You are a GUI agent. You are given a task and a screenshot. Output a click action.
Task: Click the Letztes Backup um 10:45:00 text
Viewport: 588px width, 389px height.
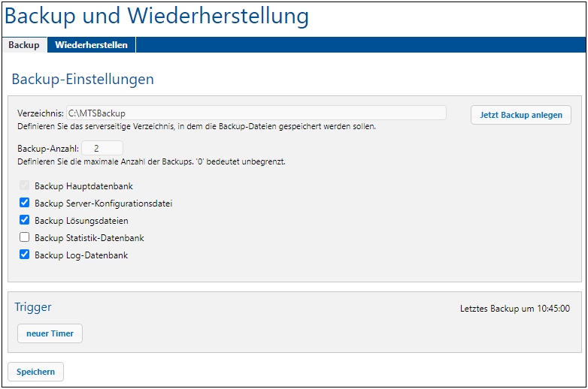tap(514, 309)
